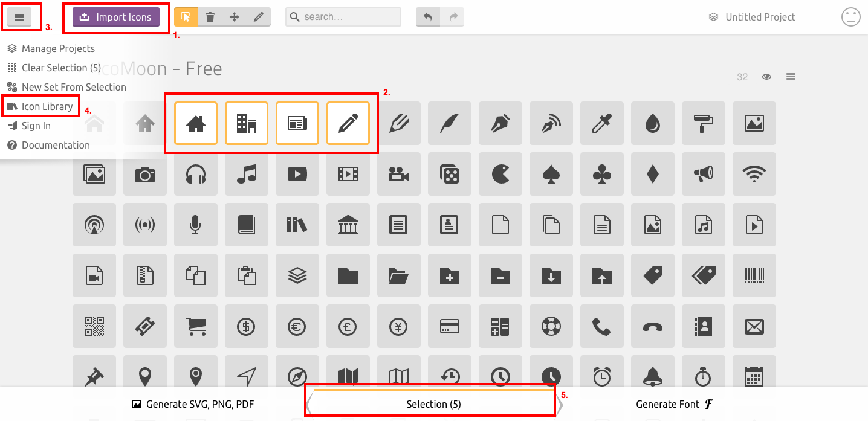Click the Generate Font button

point(675,404)
